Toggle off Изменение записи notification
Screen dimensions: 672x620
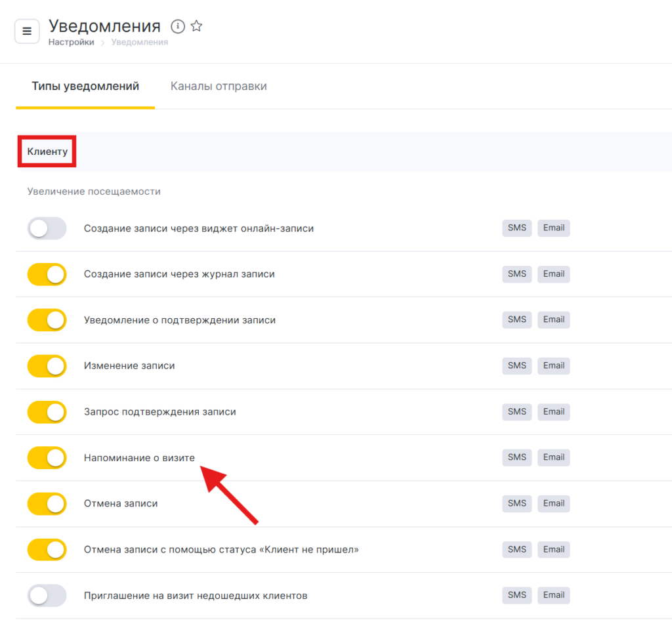point(47,366)
